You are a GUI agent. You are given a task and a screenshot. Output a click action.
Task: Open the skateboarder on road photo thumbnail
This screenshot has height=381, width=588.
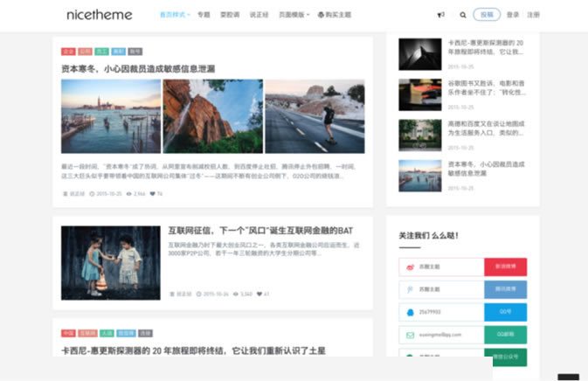click(x=315, y=116)
